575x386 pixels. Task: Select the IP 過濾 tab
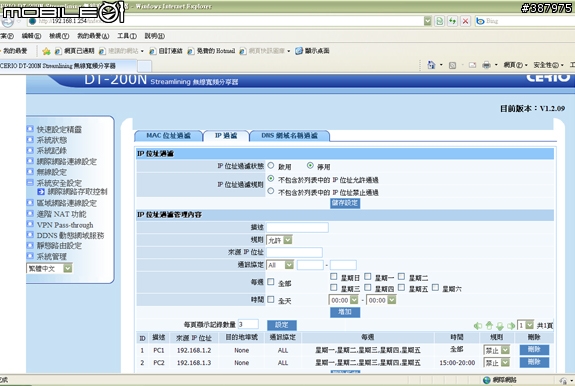coord(226,136)
